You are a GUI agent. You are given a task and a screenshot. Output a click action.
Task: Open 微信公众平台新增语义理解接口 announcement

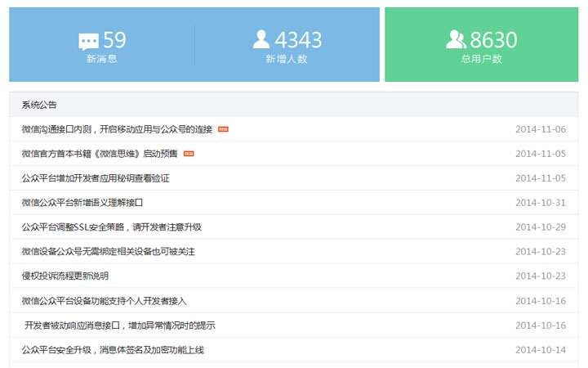click(82, 203)
